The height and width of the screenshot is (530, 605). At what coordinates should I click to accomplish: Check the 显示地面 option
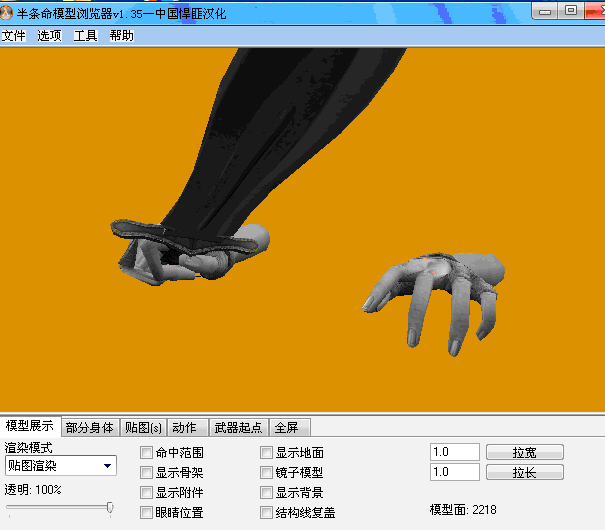coord(267,453)
